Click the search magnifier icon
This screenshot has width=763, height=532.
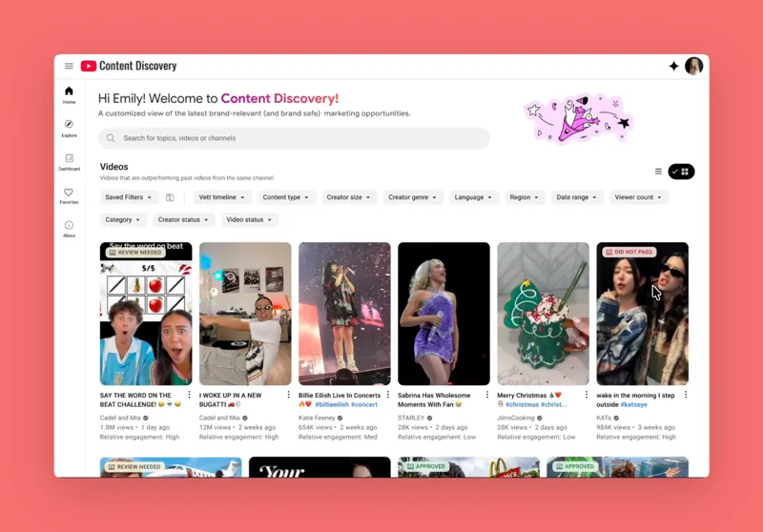coord(111,138)
